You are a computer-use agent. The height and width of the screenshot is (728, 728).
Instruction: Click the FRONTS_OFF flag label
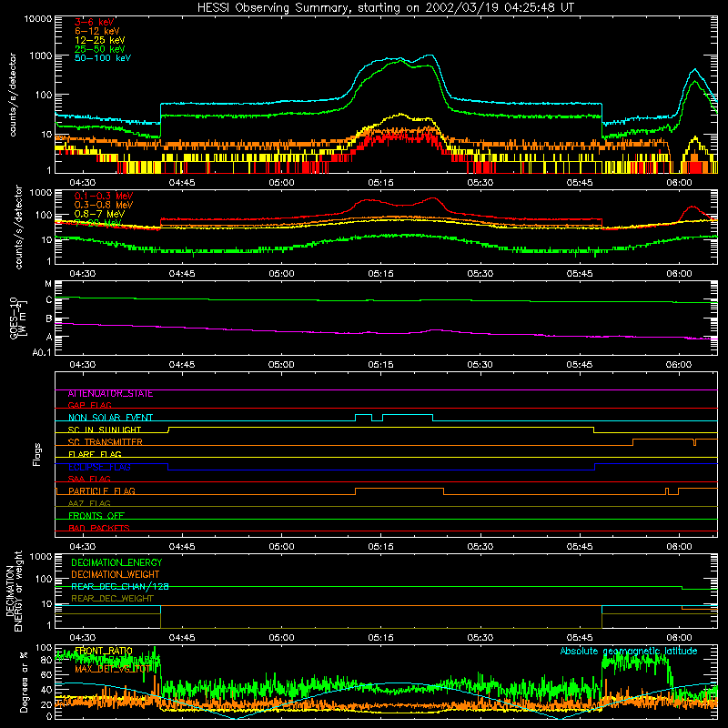96,516
